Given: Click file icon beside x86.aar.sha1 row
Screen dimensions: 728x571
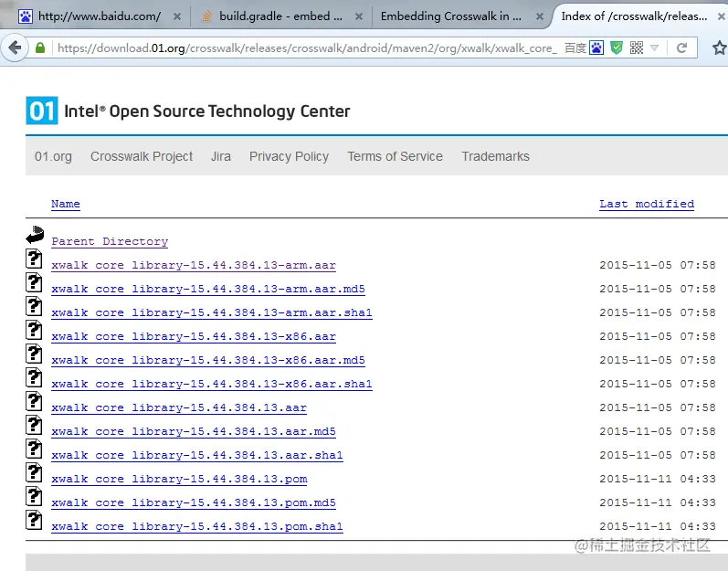Looking at the screenshot, I should (34, 377).
